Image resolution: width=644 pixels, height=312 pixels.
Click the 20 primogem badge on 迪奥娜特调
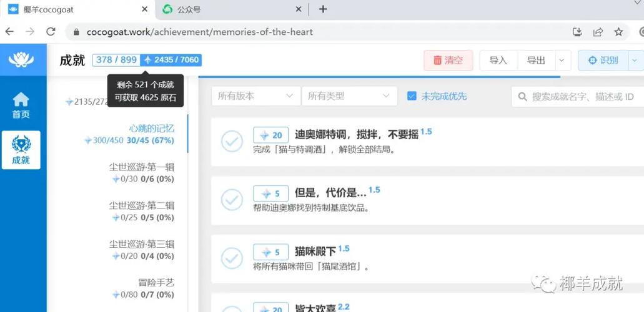tap(270, 135)
